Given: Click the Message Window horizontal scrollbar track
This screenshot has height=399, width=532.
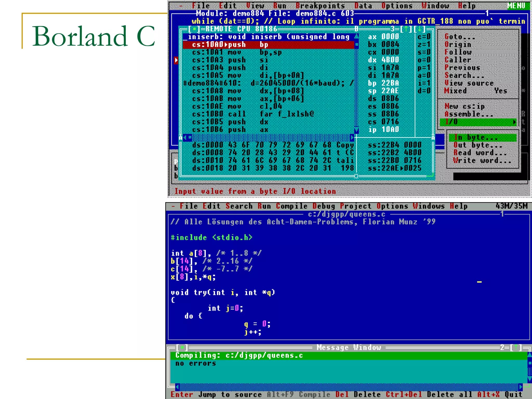Looking at the screenshot, I should pyautogui.click(x=349, y=387).
